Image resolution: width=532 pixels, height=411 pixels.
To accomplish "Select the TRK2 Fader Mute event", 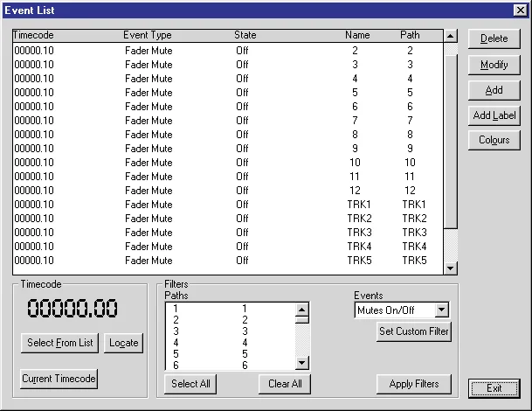I will [228, 219].
